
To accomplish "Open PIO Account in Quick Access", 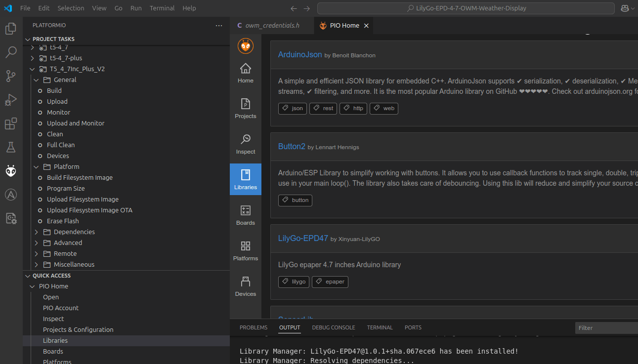I will pyautogui.click(x=61, y=308).
